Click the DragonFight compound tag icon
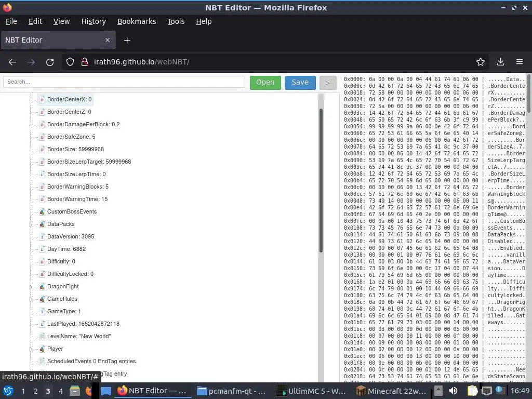 42,286
